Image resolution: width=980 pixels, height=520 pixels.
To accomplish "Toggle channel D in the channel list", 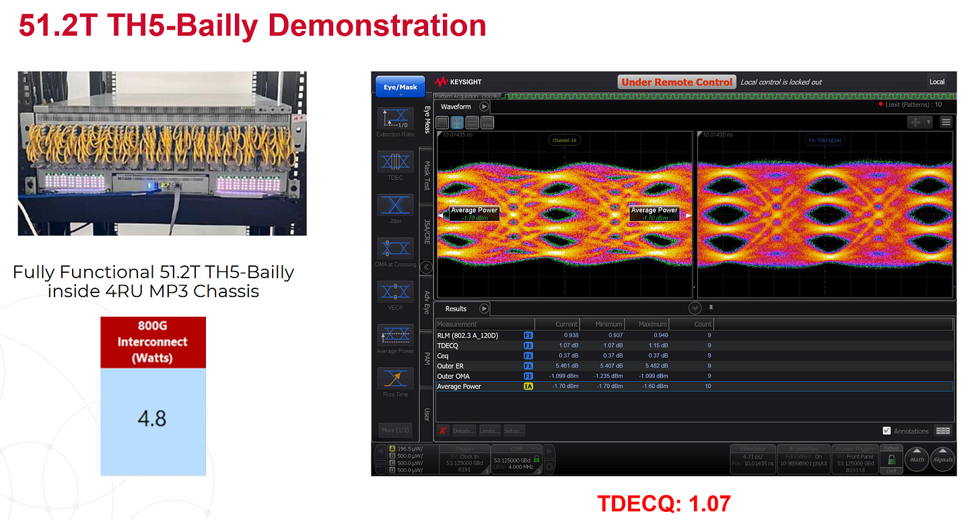I will pyautogui.click(x=392, y=469).
